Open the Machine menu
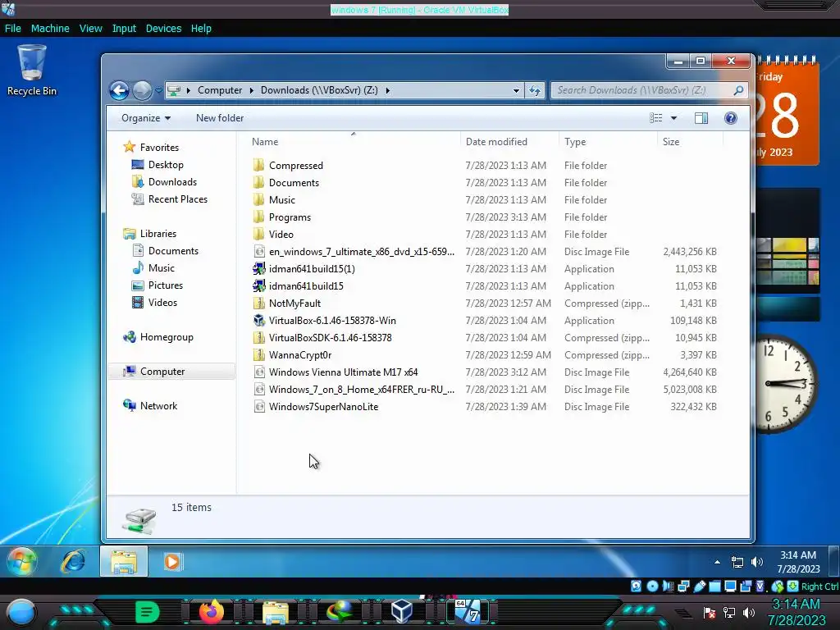The height and width of the screenshot is (630, 840). pyautogui.click(x=50, y=29)
